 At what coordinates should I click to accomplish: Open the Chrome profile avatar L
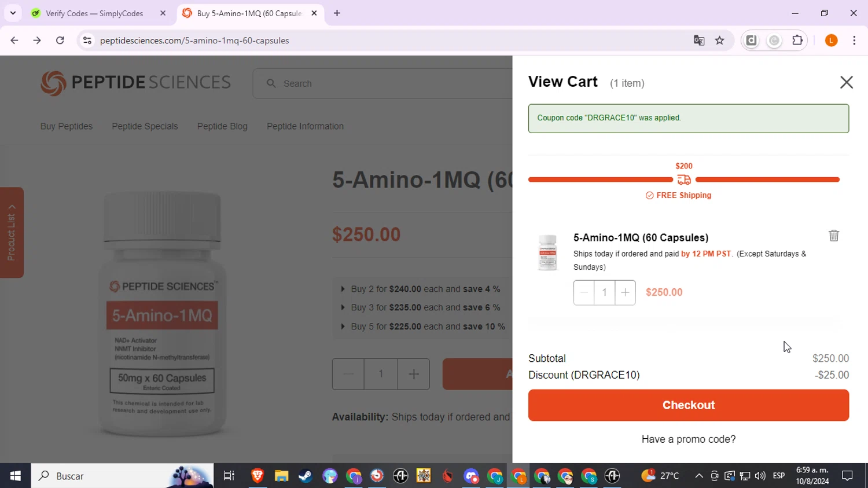[x=831, y=41]
